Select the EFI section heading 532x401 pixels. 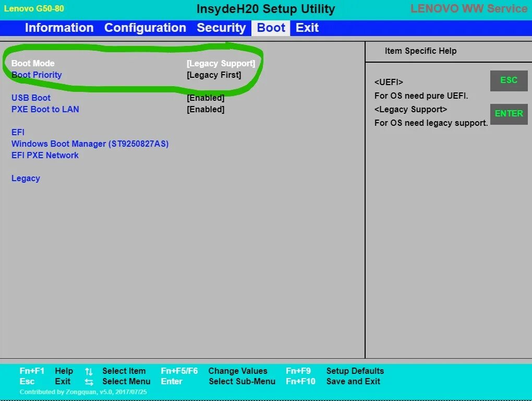(18, 133)
